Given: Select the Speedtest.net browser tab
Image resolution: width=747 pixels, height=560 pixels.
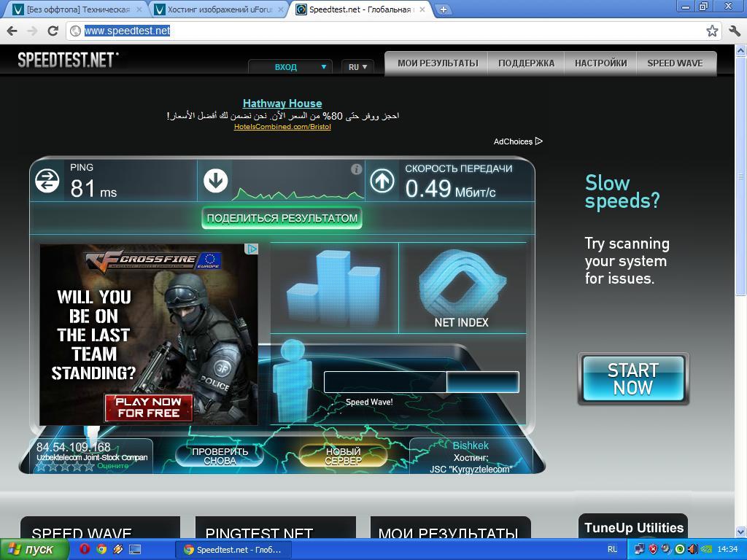Looking at the screenshot, I should pos(360,9).
